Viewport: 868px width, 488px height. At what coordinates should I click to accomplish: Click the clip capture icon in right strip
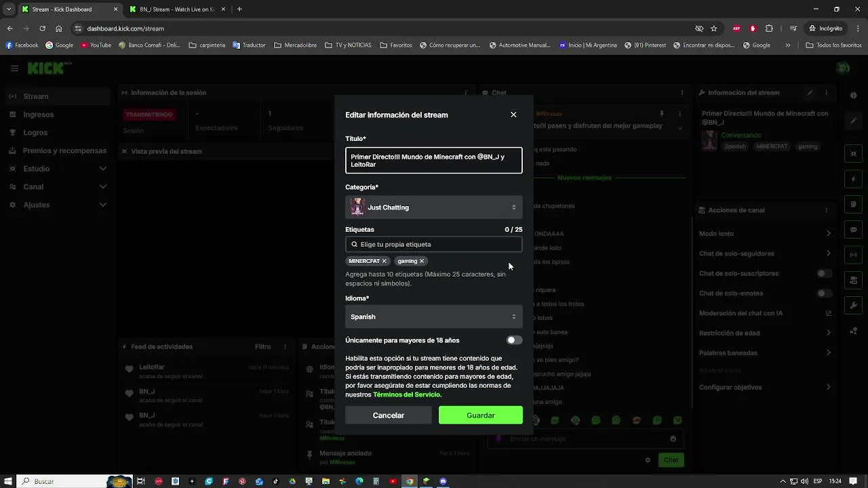[x=854, y=154]
